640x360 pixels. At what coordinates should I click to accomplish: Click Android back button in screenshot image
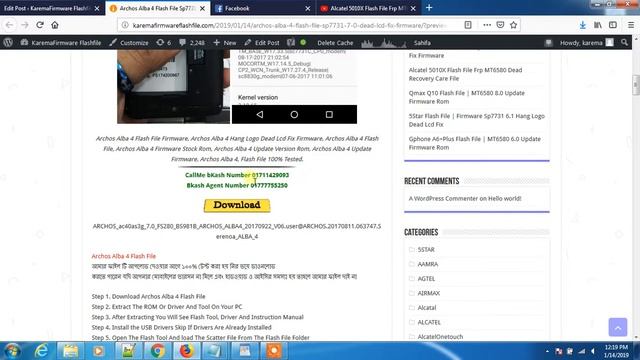click(x=260, y=115)
